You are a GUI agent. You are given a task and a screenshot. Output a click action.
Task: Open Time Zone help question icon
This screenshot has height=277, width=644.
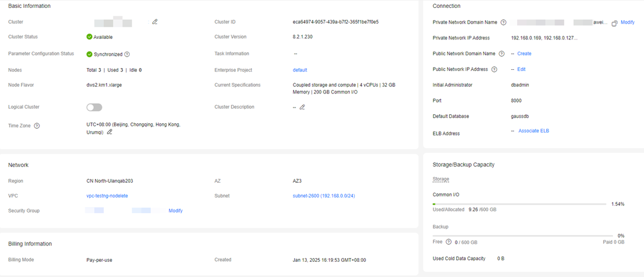[x=37, y=126]
